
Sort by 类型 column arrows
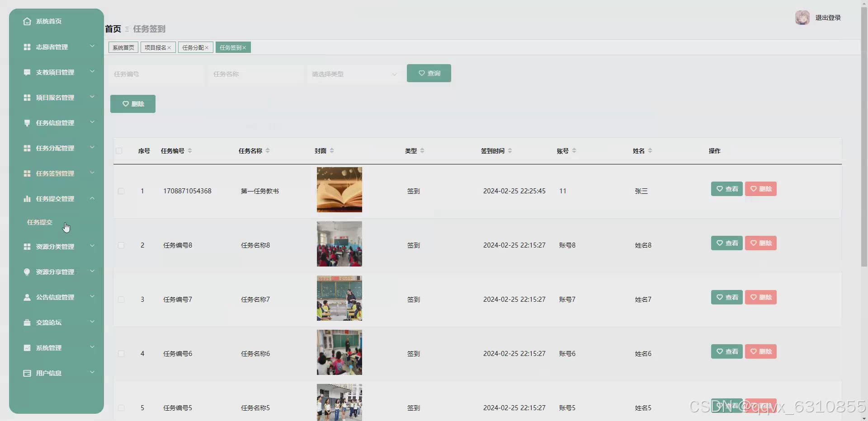point(422,151)
